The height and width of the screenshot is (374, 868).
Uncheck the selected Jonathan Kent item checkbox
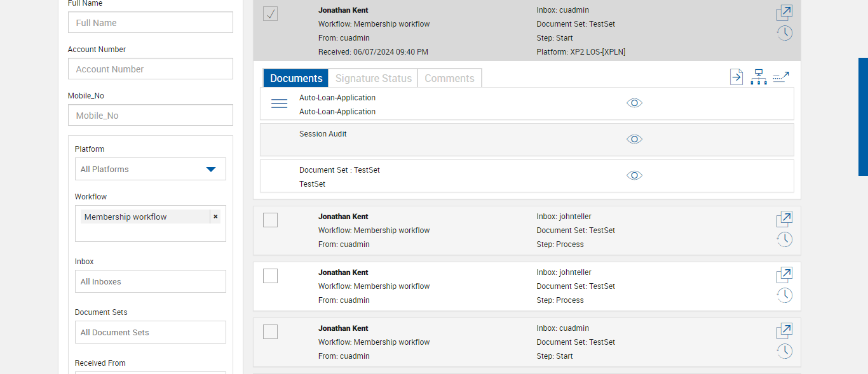tap(270, 14)
